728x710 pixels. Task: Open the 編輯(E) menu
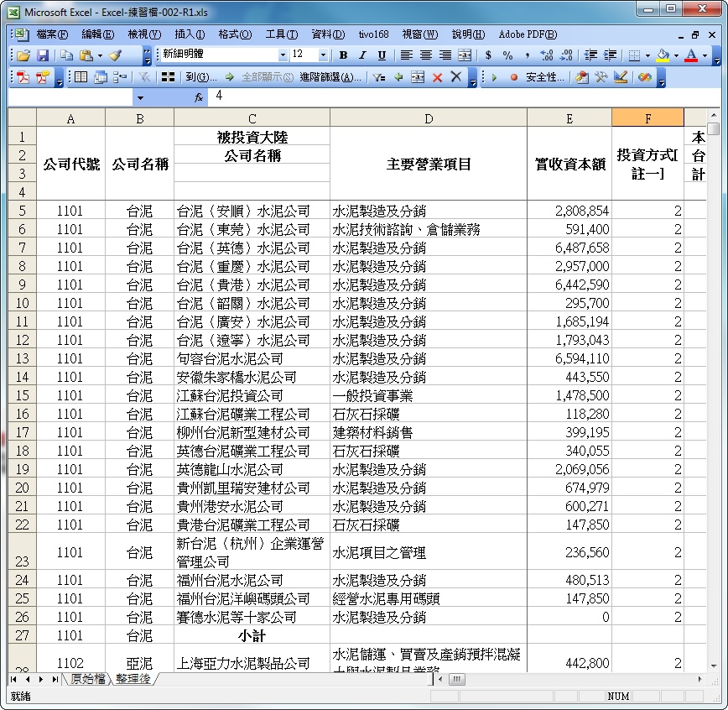pyautogui.click(x=97, y=34)
